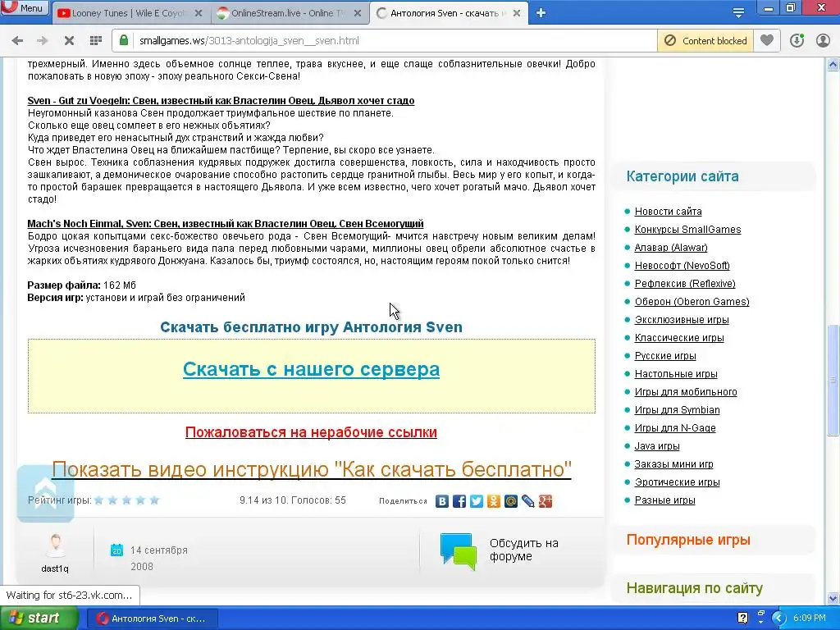Viewport: 840px width, 630px height.
Task: Open Классические игры category
Action: click(x=679, y=338)
